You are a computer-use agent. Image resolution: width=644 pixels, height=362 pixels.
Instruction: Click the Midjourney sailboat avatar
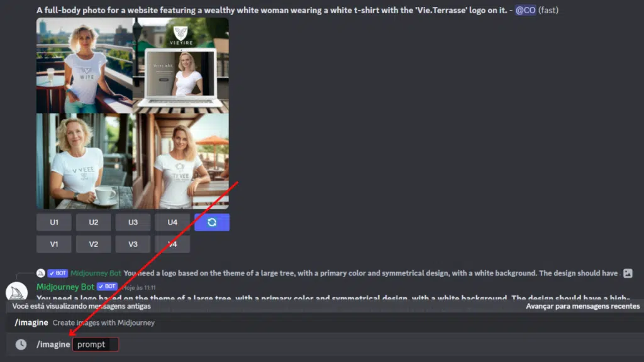[16, 293]
